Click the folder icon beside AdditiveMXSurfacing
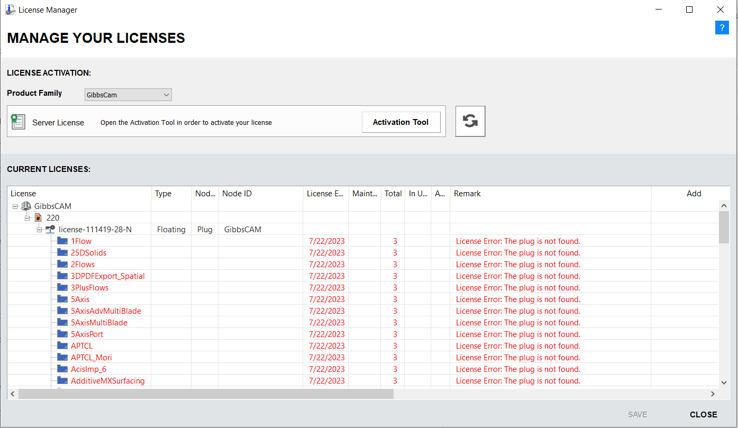The height and width of the screenshot is (428, 738). 62,380
